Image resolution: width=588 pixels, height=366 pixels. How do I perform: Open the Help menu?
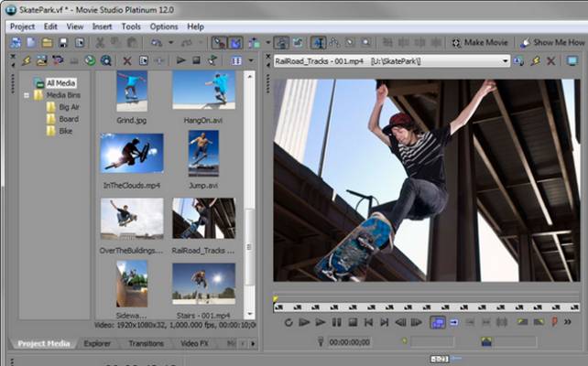[x=195, y=27]
